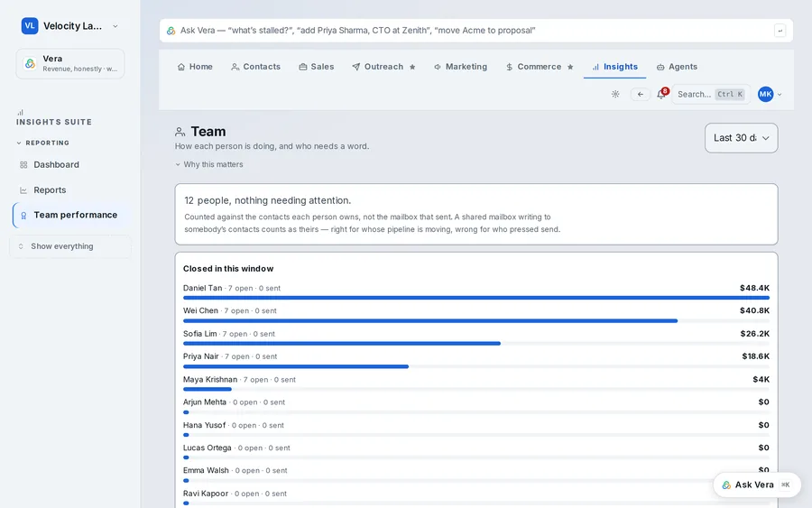Click the $4K amount for Maya Krishnan
This screenshot has width=812, height=508.
coord(761,380)
